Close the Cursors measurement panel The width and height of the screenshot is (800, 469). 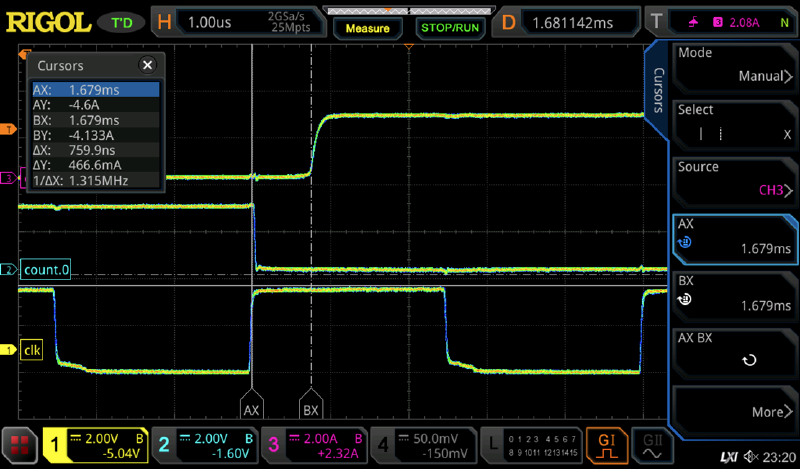(x=147, y=65)
